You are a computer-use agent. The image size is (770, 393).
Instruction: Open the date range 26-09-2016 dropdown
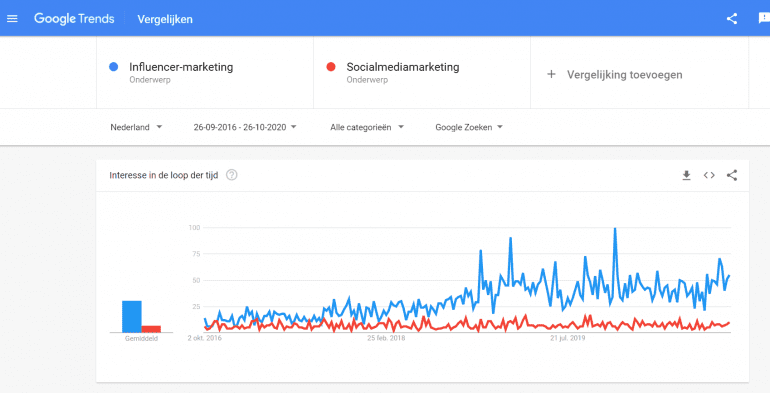tap(245, 127)
